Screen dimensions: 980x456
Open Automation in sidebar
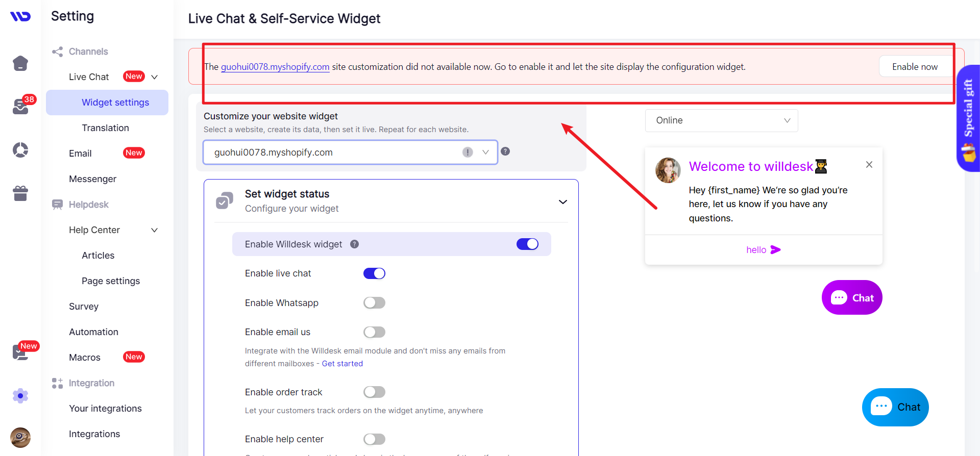click(94, 332)
